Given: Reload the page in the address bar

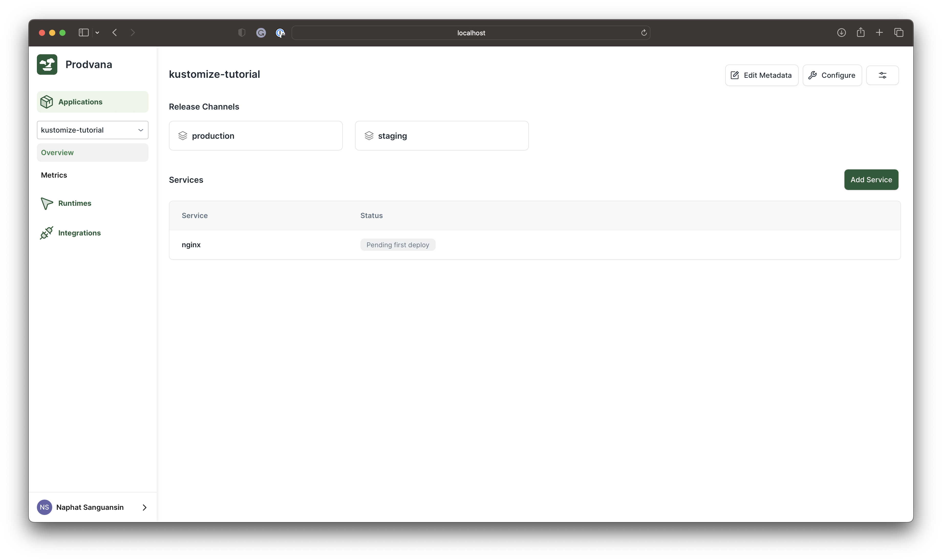Looking at the screenshot, I should tap(644, 33).
